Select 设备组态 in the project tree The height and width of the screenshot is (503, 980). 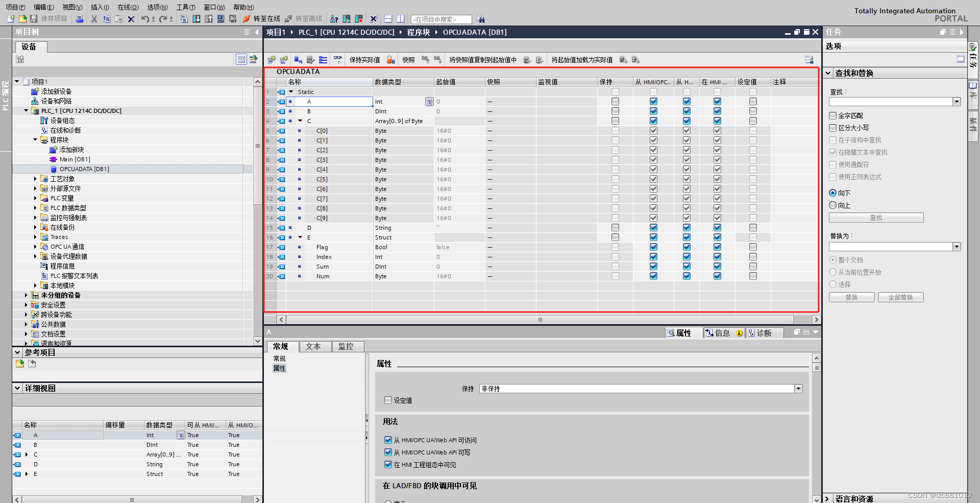tap(62, 121)
